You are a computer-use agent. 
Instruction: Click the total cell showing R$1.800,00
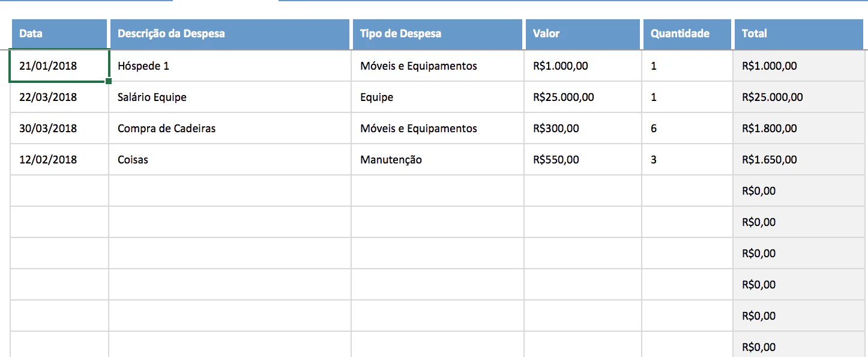pos(798,128)
